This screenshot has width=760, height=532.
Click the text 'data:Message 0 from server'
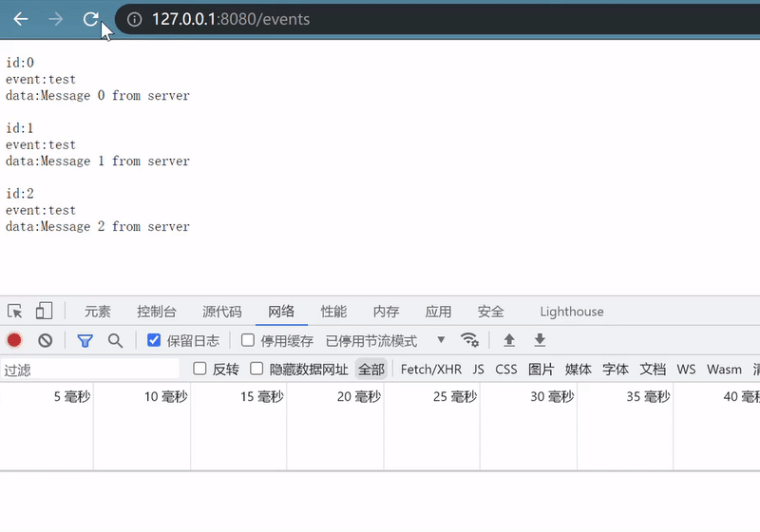coord(98,95)
